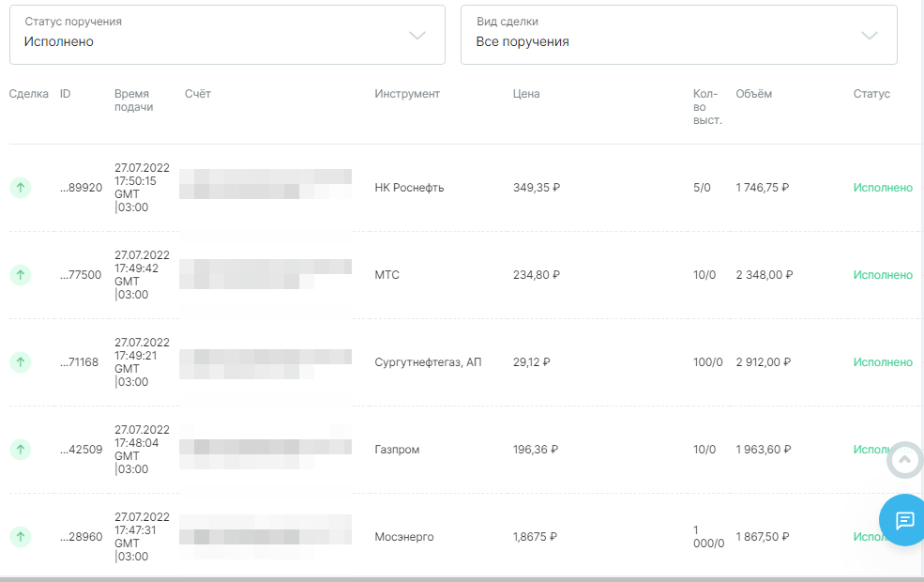Image resolution: width=924 pixels, height=582 pixels.
Task: Click the green arrow icon for order ...89920
Action: pyautogui.click(x=20, y=188)
